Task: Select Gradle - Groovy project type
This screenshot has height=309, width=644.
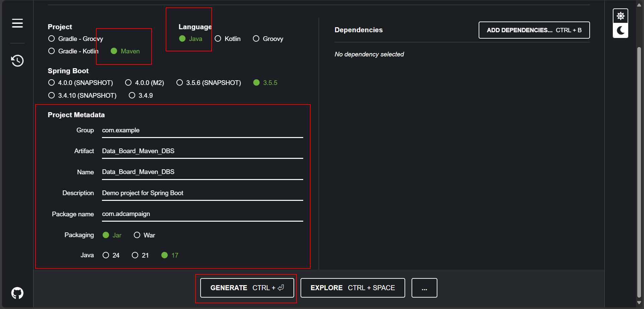Action: 75,39
